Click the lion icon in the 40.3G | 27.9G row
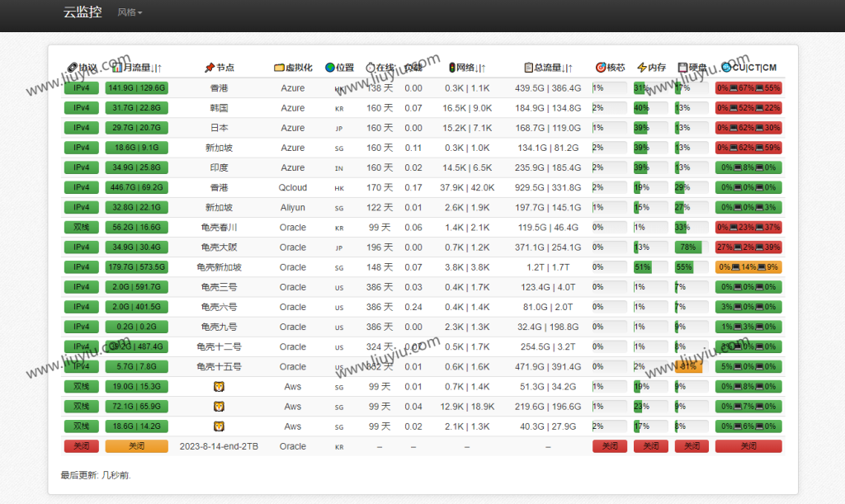This screenshot has width=845, height=504. pyautogui.click(x=219, y=426)
